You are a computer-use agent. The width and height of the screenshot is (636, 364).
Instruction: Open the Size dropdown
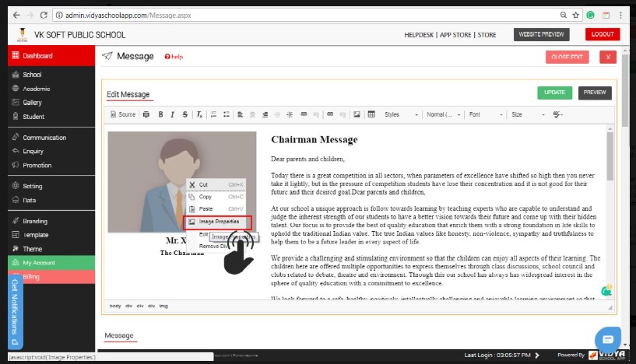click(x=528, y=114)
